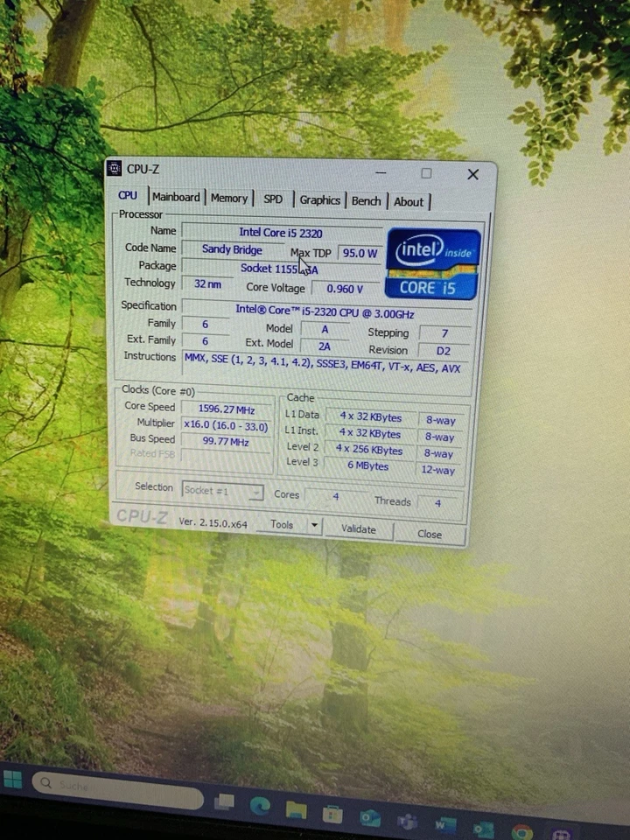Click the Ext. Model value '2A'
Image resolution: width=630 pixels, height=840 pixels.
point(325,346)
